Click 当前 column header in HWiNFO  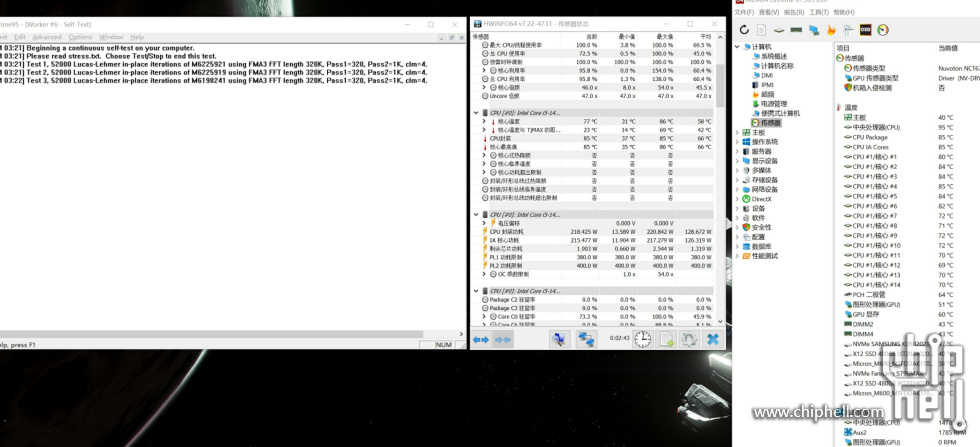pyautogui.click(x=591, y=37)
